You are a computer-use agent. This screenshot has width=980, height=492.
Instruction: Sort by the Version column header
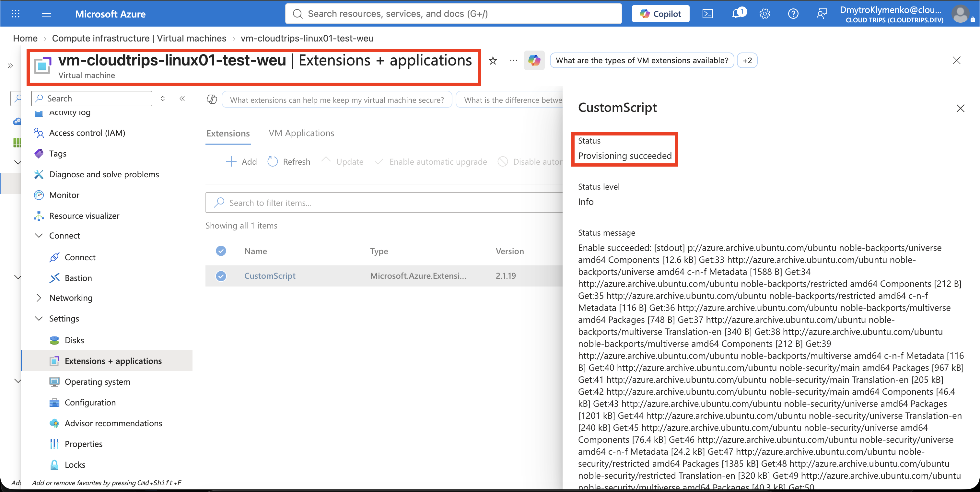coord(510,251)
